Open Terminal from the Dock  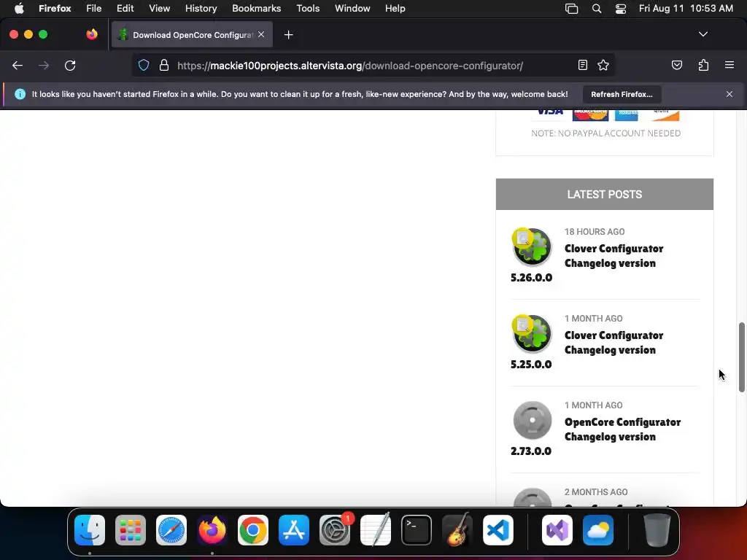417,530
